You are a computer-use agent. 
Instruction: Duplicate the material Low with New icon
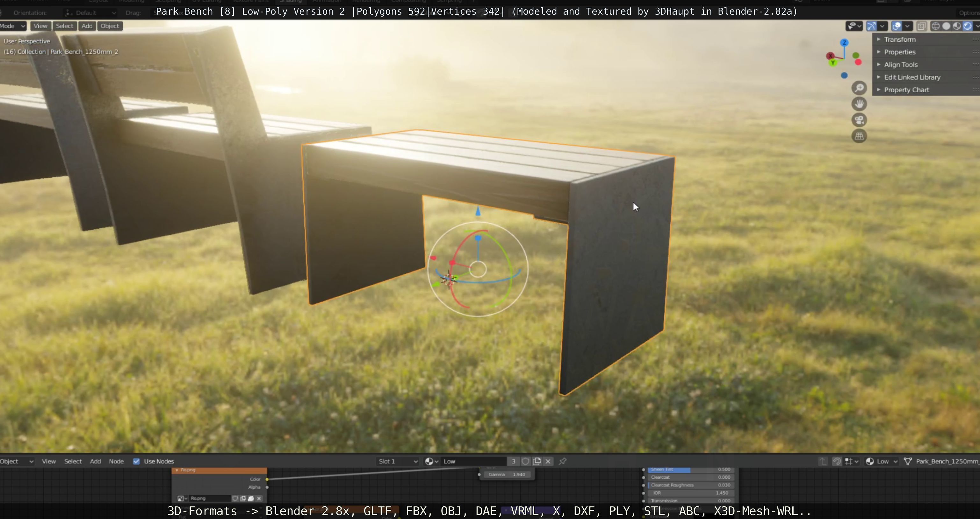(x=537, y=461)
